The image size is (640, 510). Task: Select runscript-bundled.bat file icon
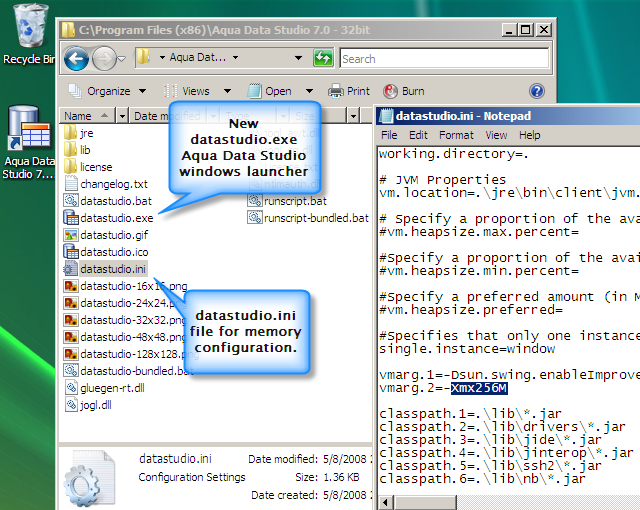click(x=255, y=217)
